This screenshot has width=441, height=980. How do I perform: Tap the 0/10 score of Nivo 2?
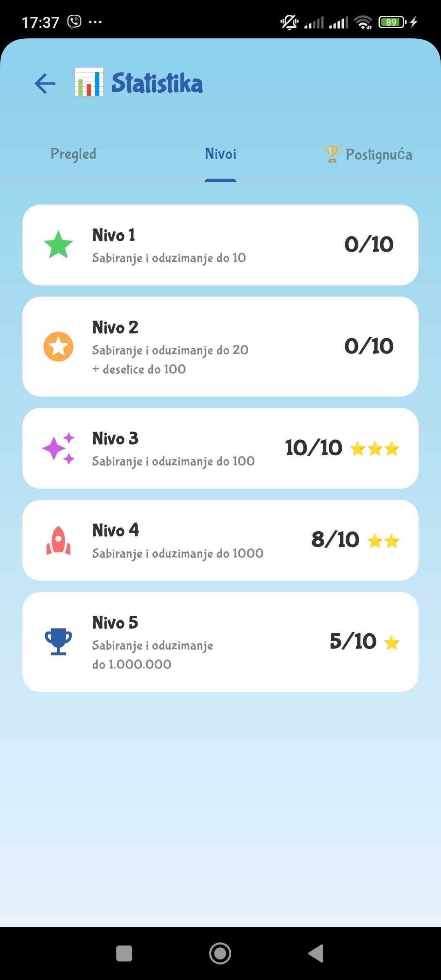point(369,346)
